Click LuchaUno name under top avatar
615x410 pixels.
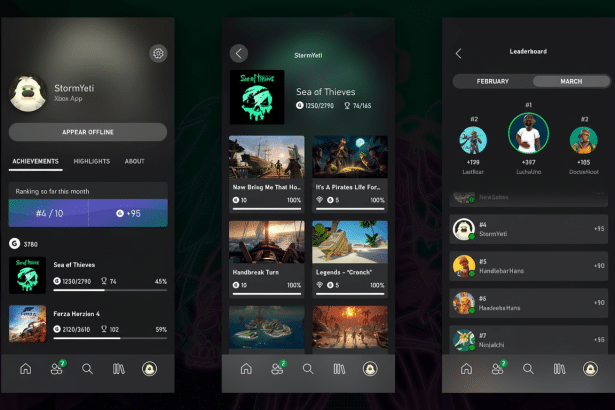(528, 172)
